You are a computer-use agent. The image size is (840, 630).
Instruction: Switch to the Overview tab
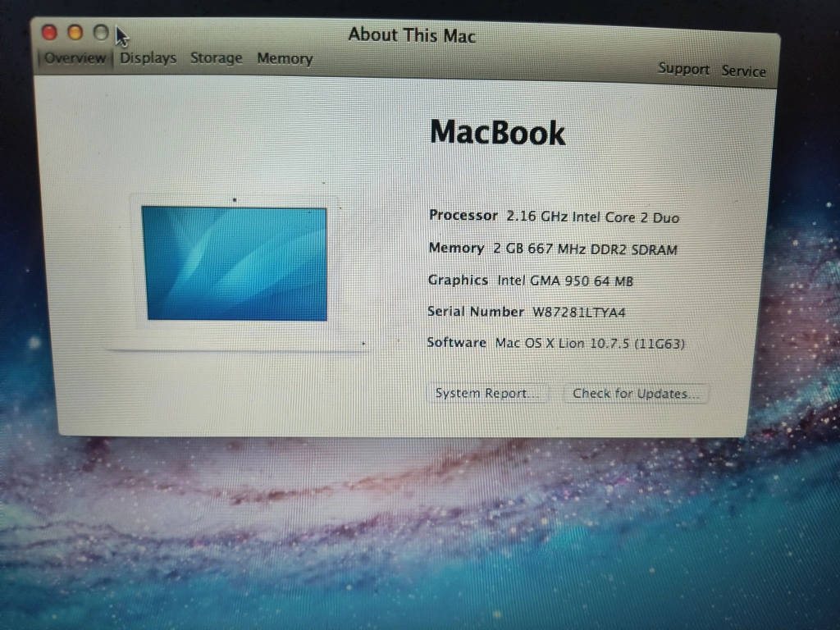[75, 58]
